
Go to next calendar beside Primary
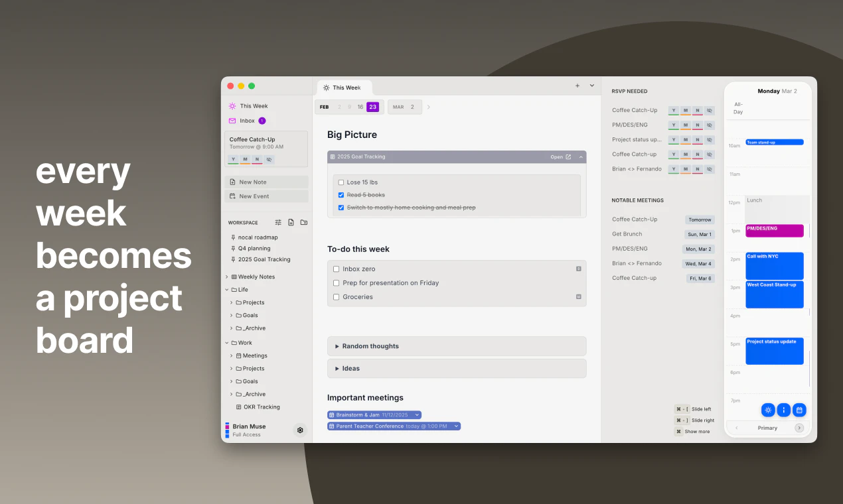799,428
